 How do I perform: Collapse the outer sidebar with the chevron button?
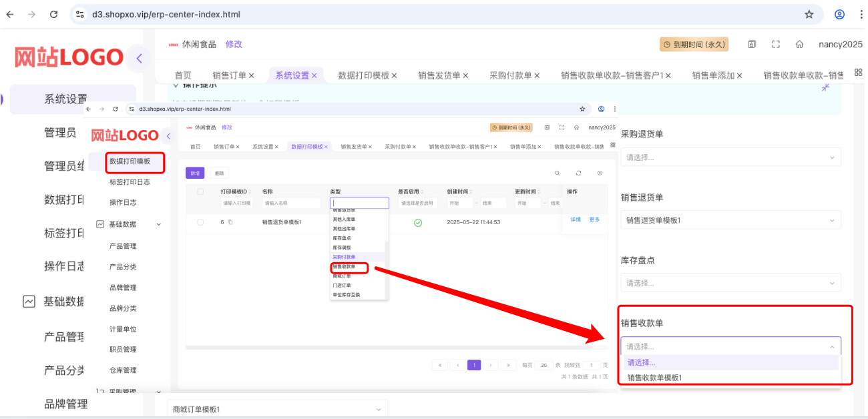tap(139, 58)
